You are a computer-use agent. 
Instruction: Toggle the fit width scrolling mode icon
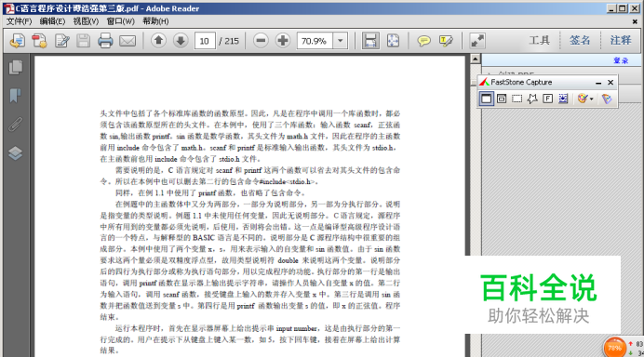coord(370,41)
